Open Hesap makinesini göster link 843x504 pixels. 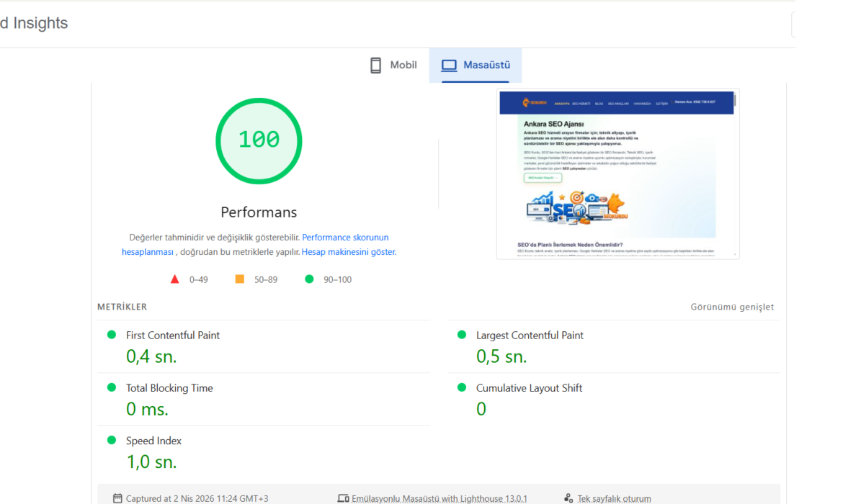tap(349, 252)
